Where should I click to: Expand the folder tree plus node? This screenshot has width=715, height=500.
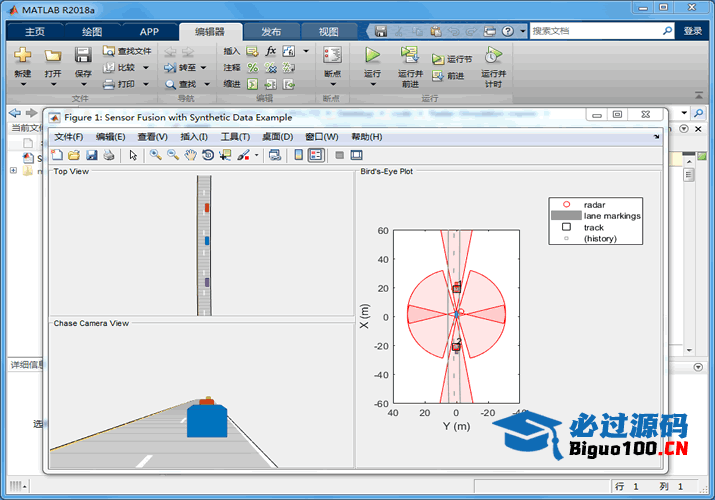(x=13, y=170)
